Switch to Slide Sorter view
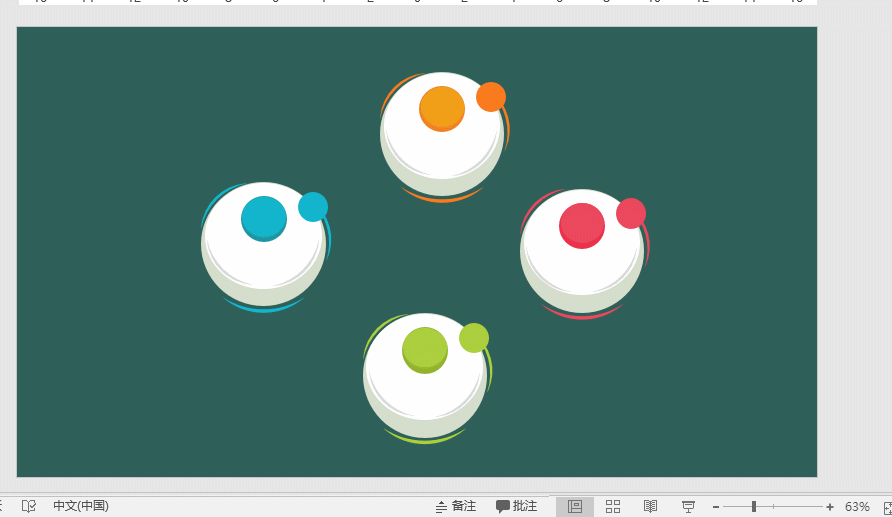This screenshot has height=517, width=892. point(613,507)
